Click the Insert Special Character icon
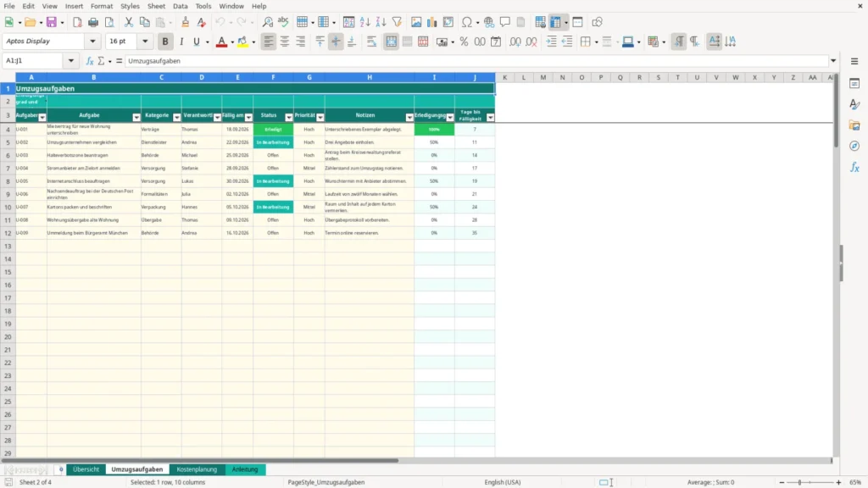Image resolution: width=868 pixels, height=488 pixels. (x=467, y=22)
